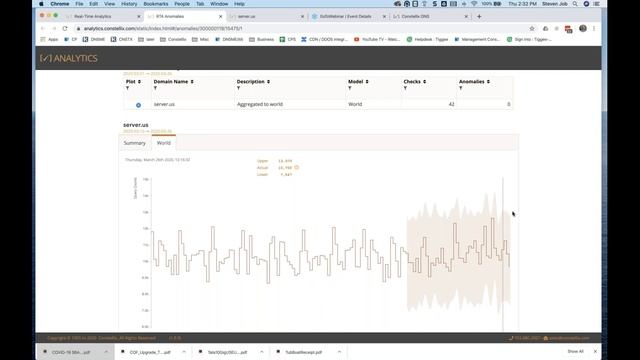
Task: Open the Sign into Tiggee bookmark
Action: pyautogui.click(x=529, y=40)
